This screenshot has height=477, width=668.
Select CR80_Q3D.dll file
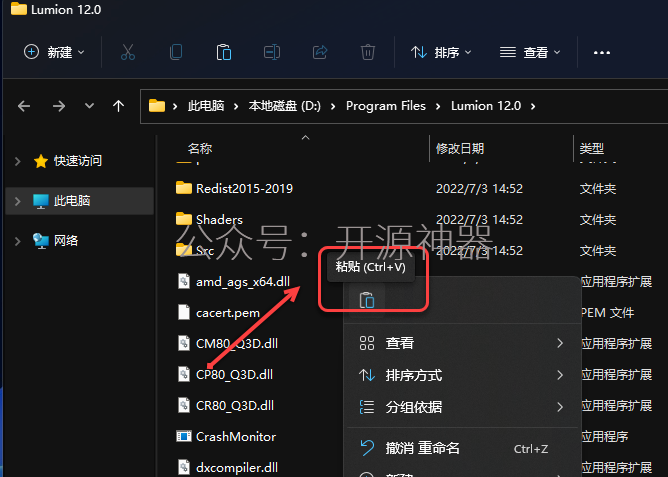(235, 405)
